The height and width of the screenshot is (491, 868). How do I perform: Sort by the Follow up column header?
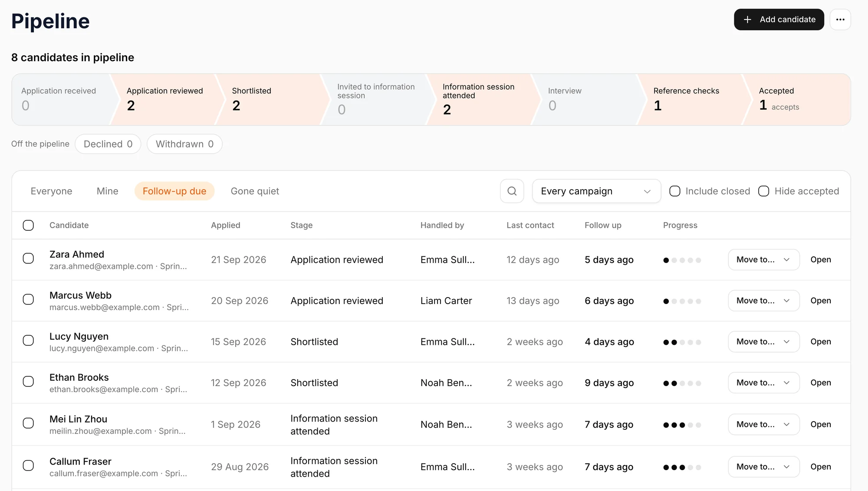[x=603, y=225]
